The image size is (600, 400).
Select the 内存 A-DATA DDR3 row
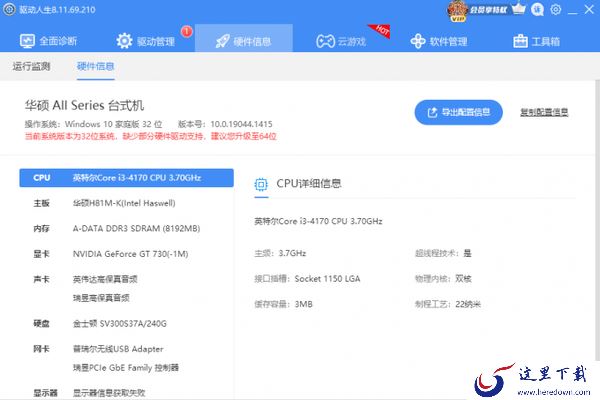point(126,229)
